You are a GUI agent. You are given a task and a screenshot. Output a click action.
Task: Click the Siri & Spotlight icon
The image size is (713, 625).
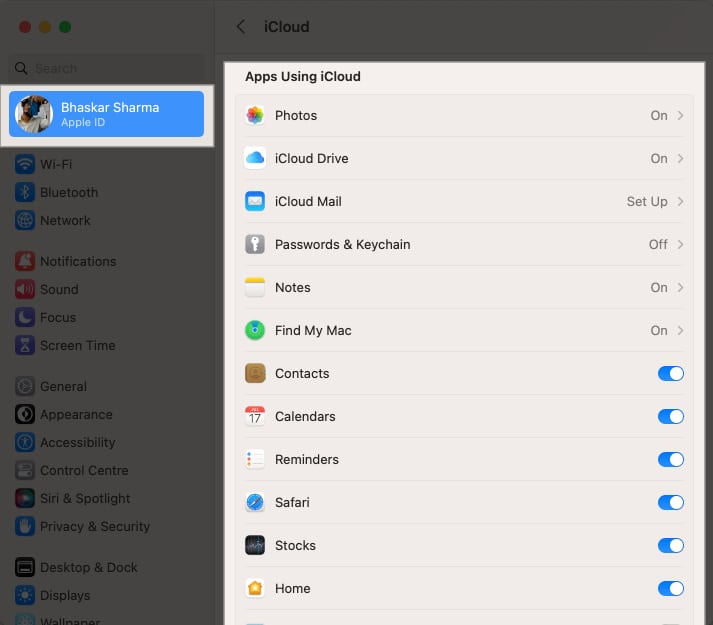click(x=25, y=498)
